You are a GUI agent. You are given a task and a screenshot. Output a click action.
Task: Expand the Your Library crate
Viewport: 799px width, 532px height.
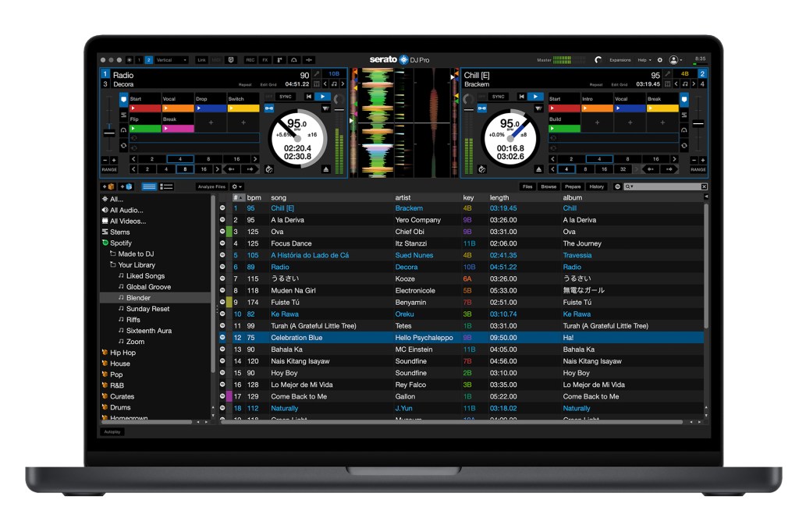[114, 264]
